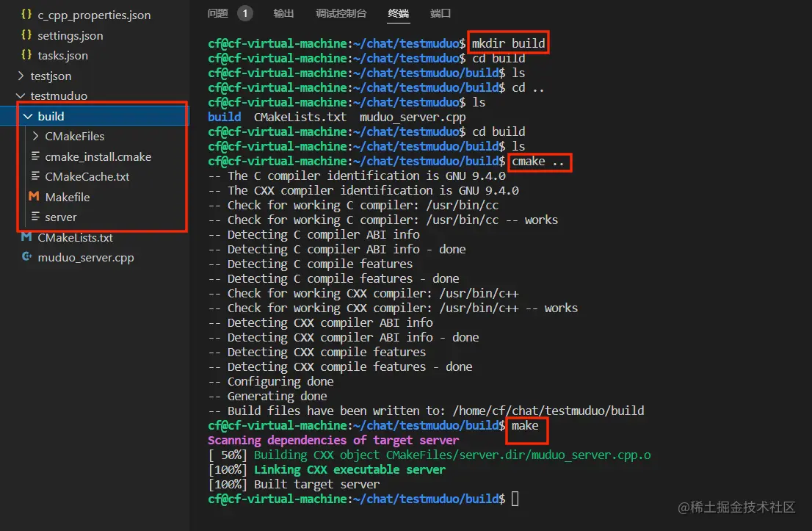Click the '-- Generating done' line

tap(268, 397)
